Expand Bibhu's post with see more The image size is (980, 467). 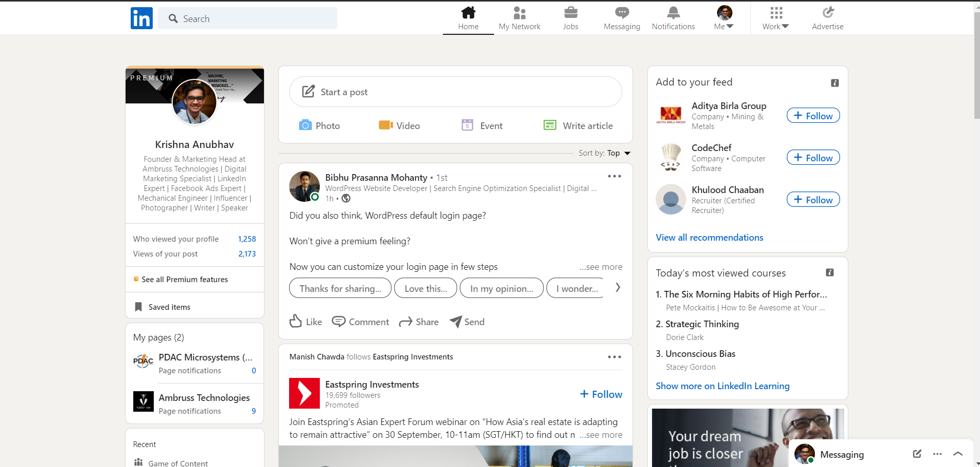point(601,267)
